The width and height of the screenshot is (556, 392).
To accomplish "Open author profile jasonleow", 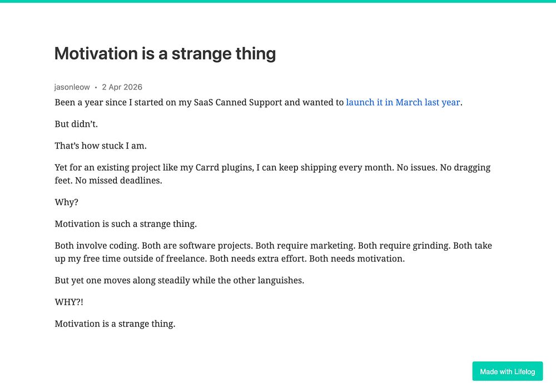I will click(72, 87).
